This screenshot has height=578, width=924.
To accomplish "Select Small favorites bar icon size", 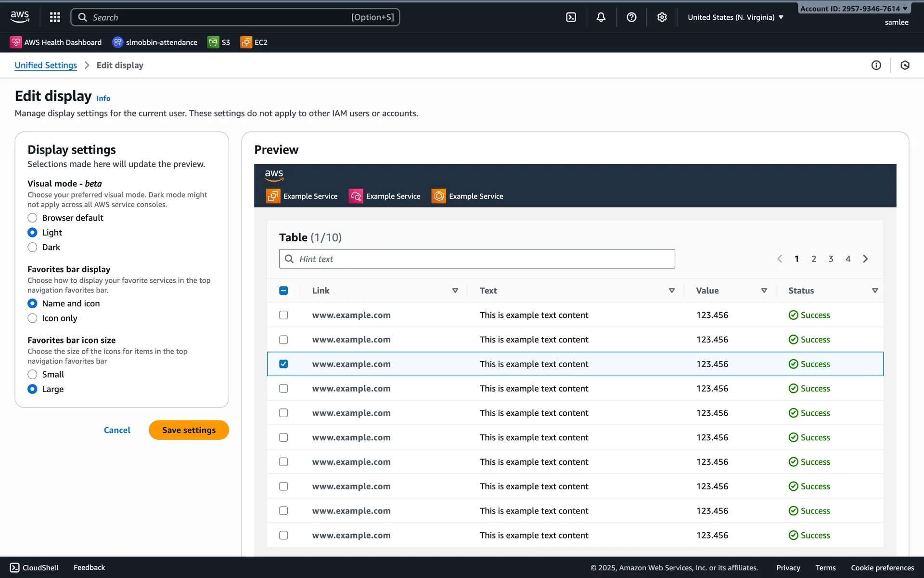I will pos(32,374).
